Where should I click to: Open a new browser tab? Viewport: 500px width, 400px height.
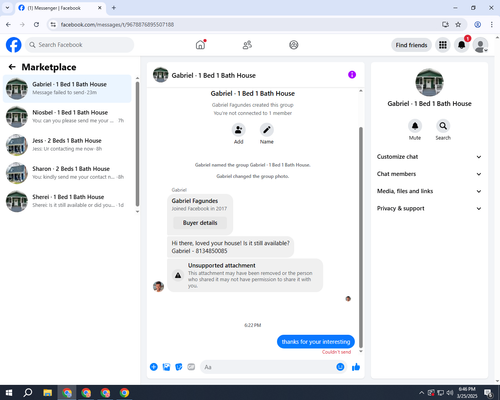114,8
